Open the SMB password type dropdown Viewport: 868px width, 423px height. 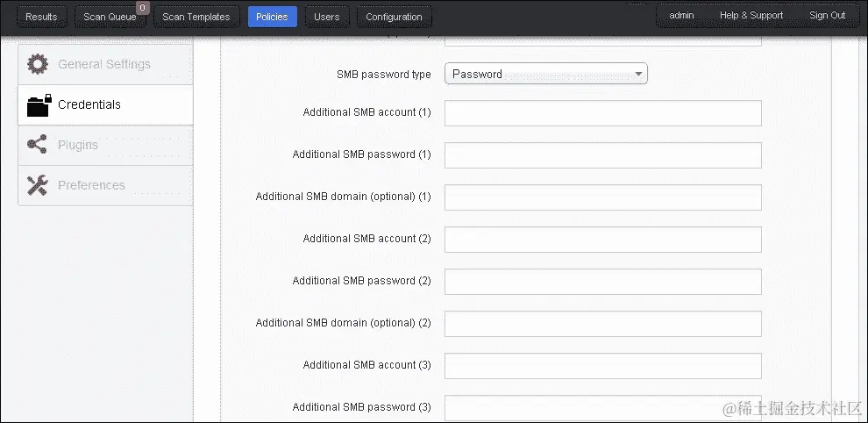click(545, 75)
